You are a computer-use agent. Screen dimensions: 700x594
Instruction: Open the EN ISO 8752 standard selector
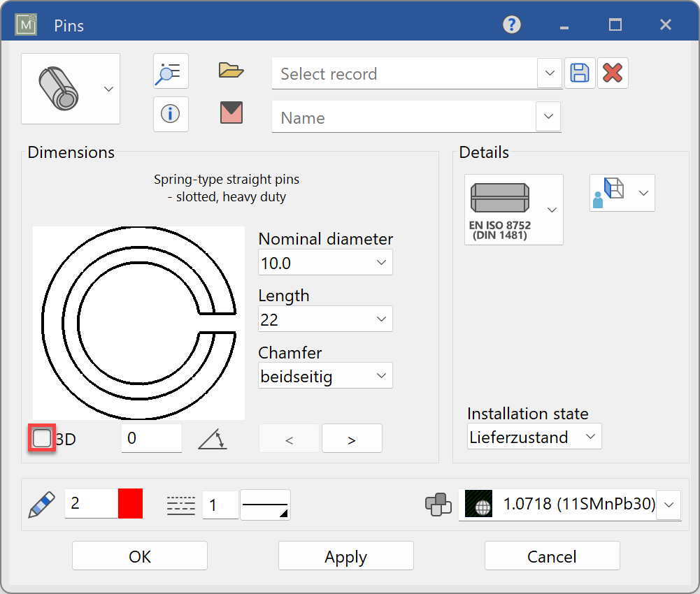(552, 210)
